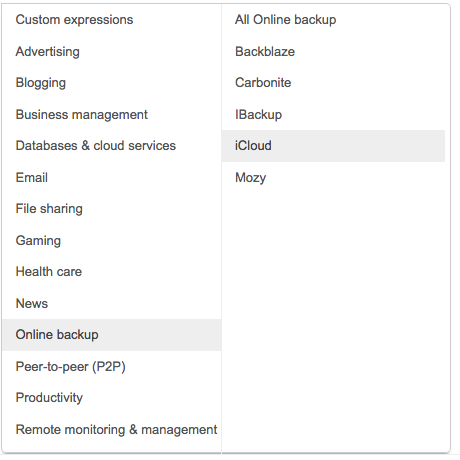Select the Productivity category

(111, 398)
